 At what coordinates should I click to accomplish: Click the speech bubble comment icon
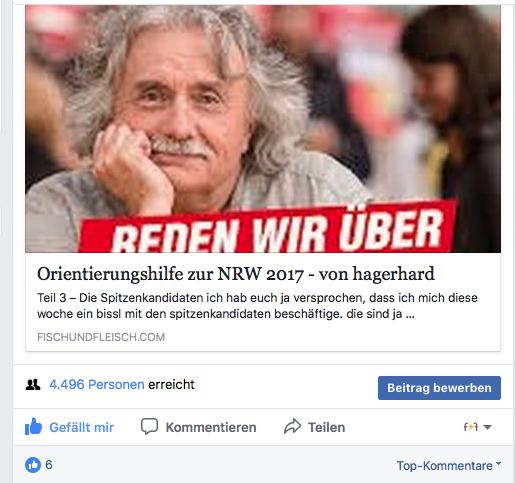click(149, 426)
